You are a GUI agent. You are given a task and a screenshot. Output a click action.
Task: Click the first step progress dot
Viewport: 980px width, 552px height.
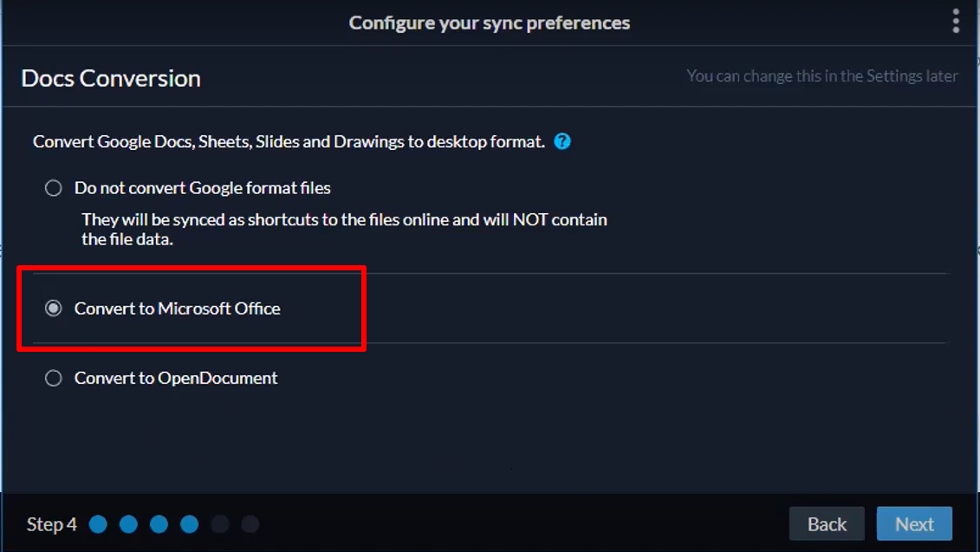pyautogui.click(x=98, y=524)
